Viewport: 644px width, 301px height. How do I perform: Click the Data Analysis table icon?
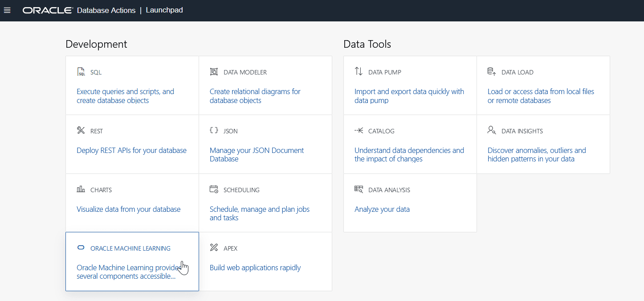[x=359, y=189]
